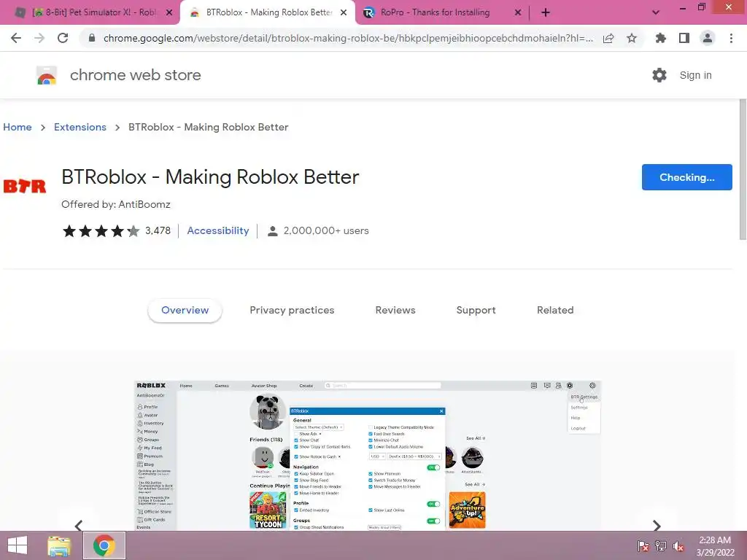Open a new tab with plus button
The height and width of the screenshot is (560, 747).
[x=546, y=12]
